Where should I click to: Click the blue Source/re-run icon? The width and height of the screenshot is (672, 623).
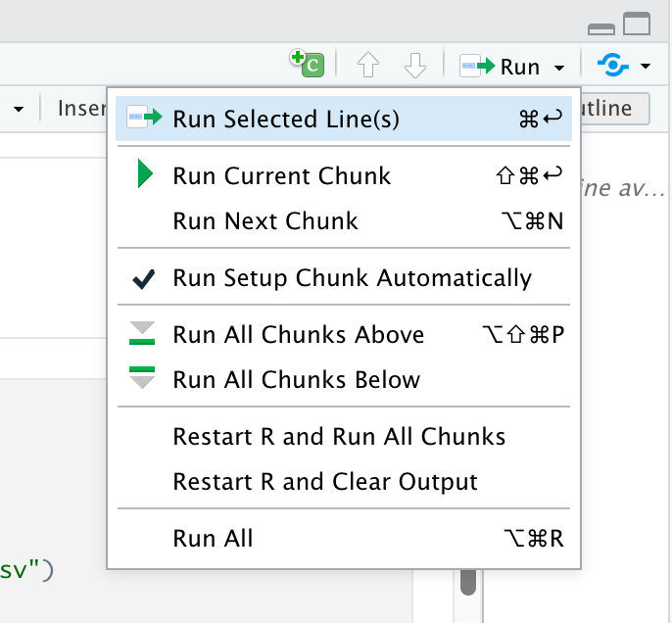[613, 65]
